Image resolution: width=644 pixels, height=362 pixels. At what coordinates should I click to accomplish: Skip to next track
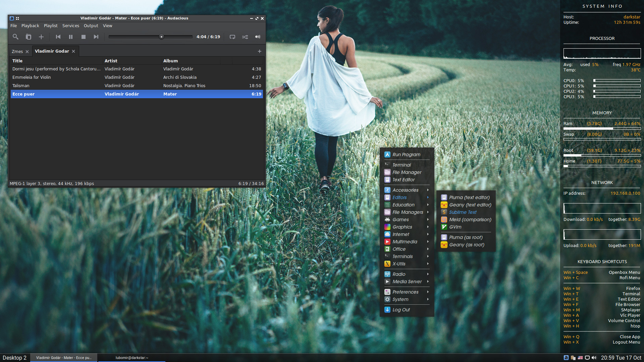pyautogui.click(x=96, y=37)
